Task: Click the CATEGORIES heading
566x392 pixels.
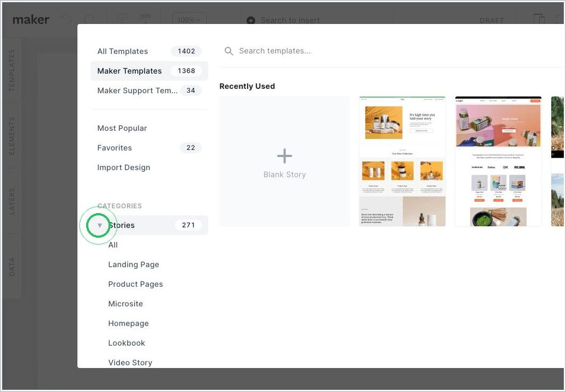Action: pos(119,206)
